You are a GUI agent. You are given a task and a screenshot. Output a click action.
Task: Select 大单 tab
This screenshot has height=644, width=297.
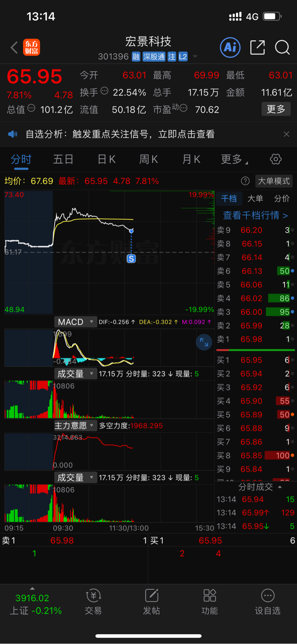pyautogui.click(x=255, y=199)
